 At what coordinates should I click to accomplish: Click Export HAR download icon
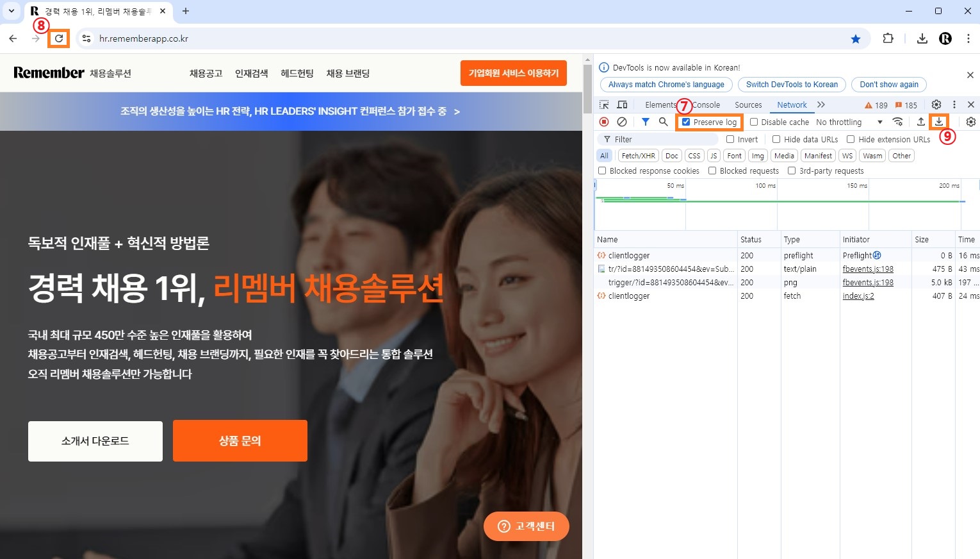click(x=939, y=122)
